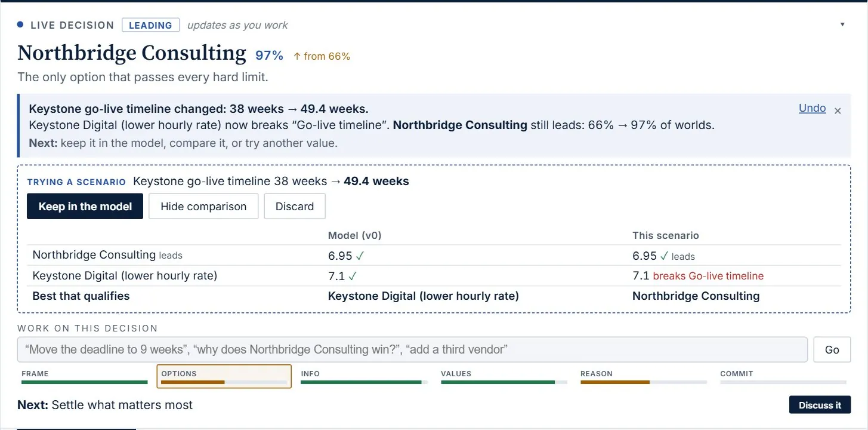Select the COMMIT stage tab
868x430 pixels.
pos(783,377)
